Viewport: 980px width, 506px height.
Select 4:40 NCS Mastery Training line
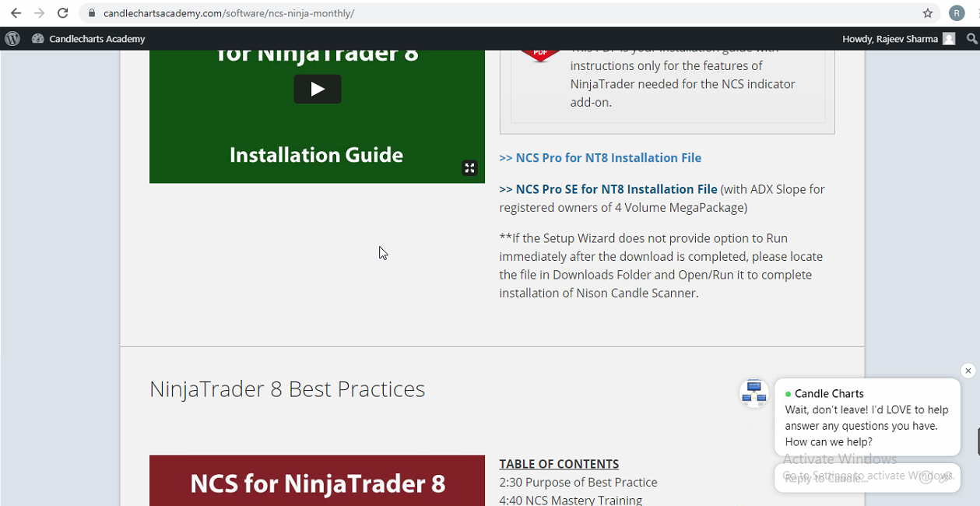(571, 500)
